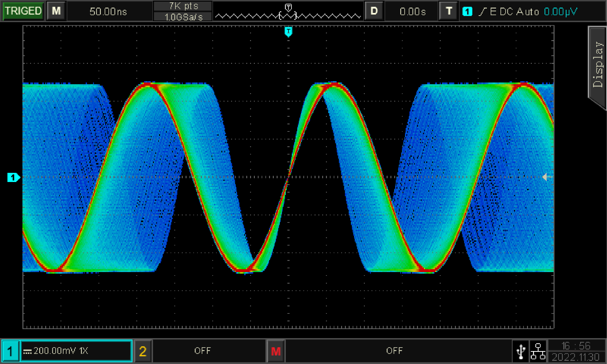Image resolution: width=607 pixels, height=364 pixels.
Task: Toggle the red M math channel
Action: coord(276,351)
